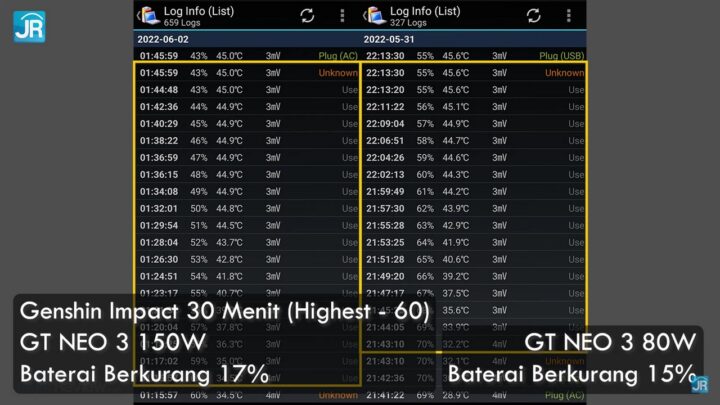Open overflow menu in left log panel
This screenshot has width=720, height=405.
click(343, 16)
